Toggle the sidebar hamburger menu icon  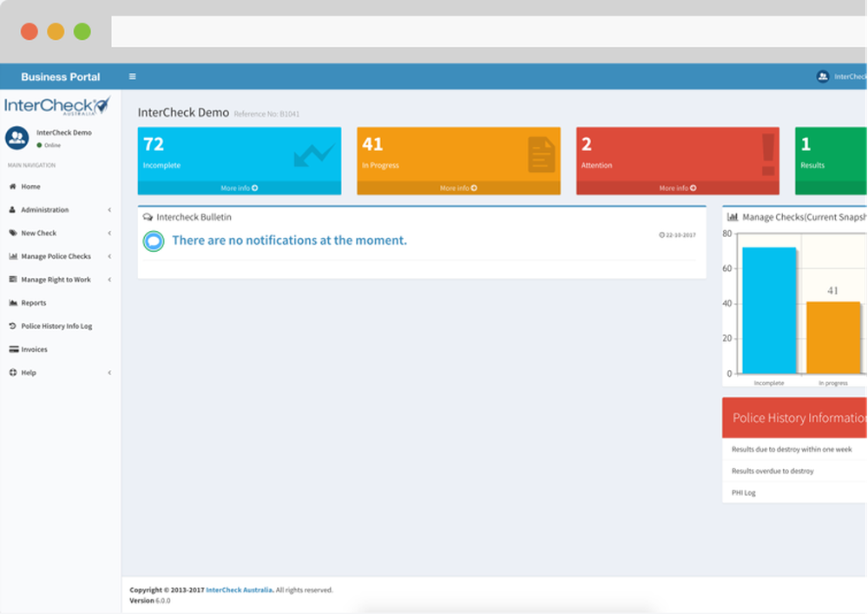pos(132,76)
